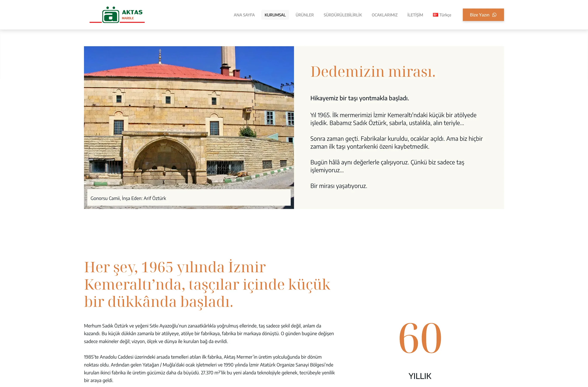Select the KURUMSAL menu item
588x387 pixels.
point(275,15)
